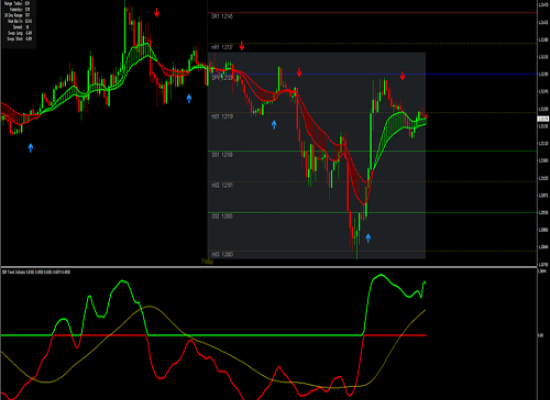
Task: Select the DS1 support level label
Action: (x=222, y=155)
